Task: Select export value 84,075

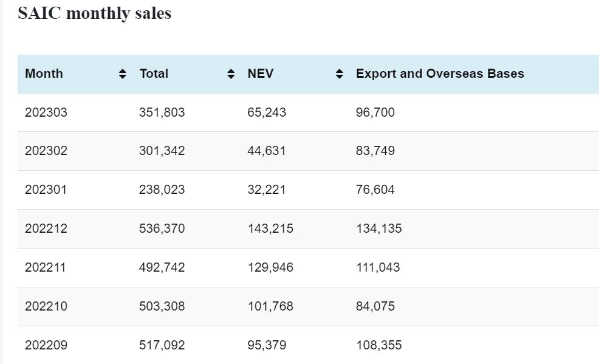Action: [x=375, y=306]
